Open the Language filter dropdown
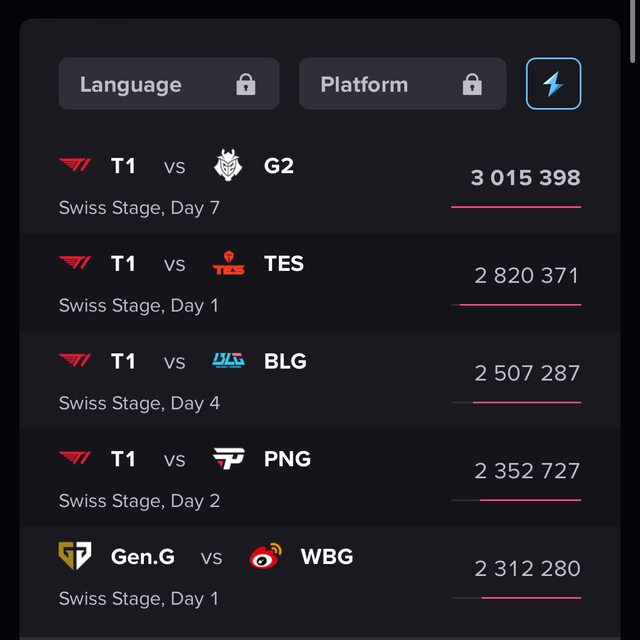640x640 pixels. [x=168, y=85]
